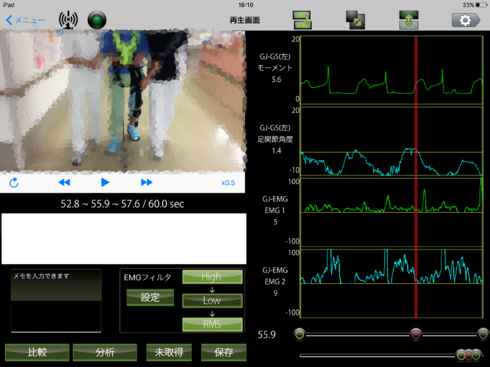Tap the wireless antenna connection icon
Image resolution: width=490 pixels, height=367 pixels.
[x=68, y=20]
